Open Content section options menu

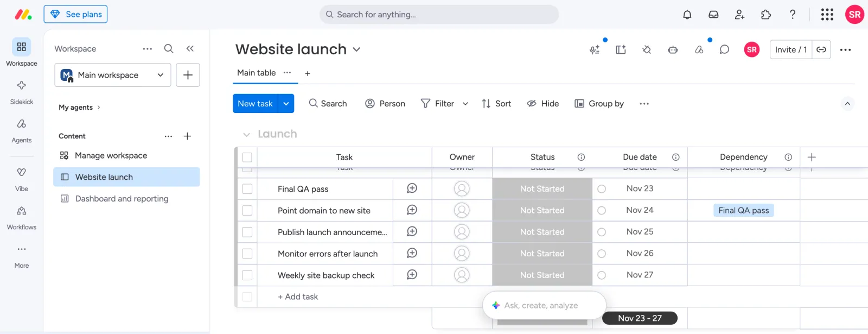pyautogui.click(x=168, y=136)
